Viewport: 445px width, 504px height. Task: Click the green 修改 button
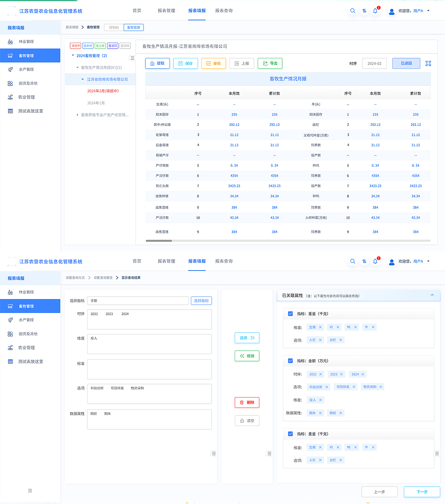247,356
